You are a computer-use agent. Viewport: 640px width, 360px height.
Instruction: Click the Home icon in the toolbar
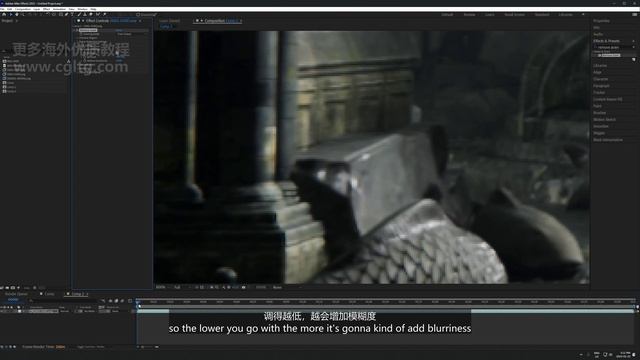pos(4,14)
